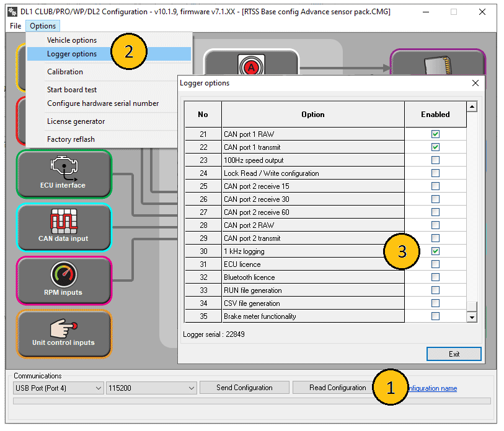Close the Logger options dialog
Screen dimensions: 504x431
[x=475, y=83]
